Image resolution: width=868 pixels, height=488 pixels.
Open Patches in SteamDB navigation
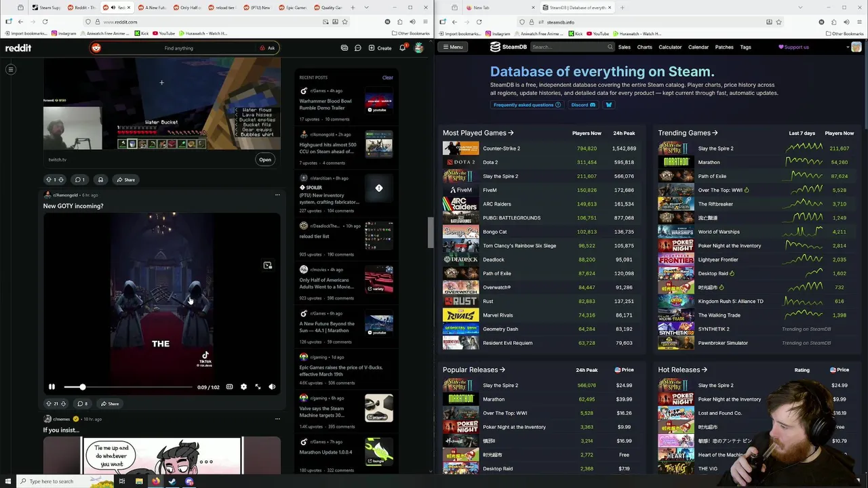(x=724, y=47)
